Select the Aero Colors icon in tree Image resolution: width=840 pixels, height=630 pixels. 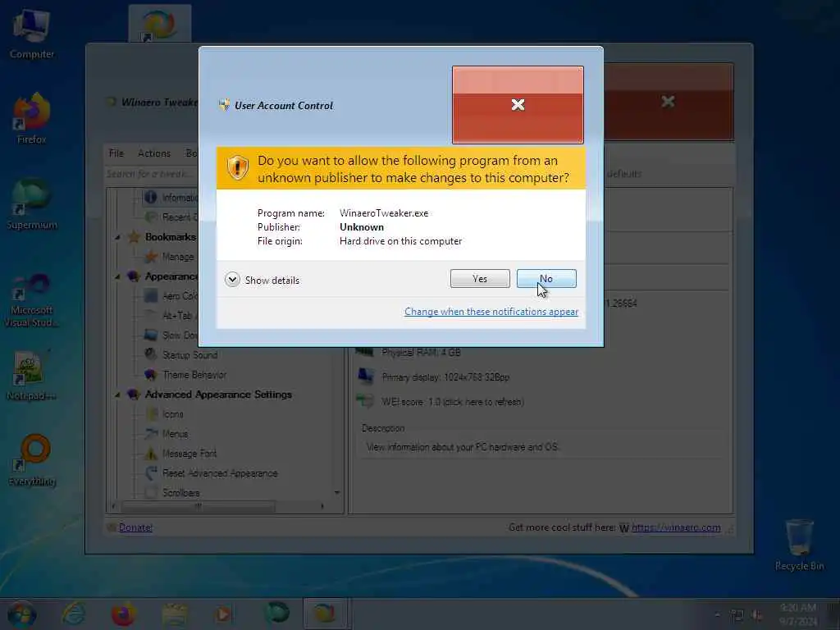[x=152, y=295]
